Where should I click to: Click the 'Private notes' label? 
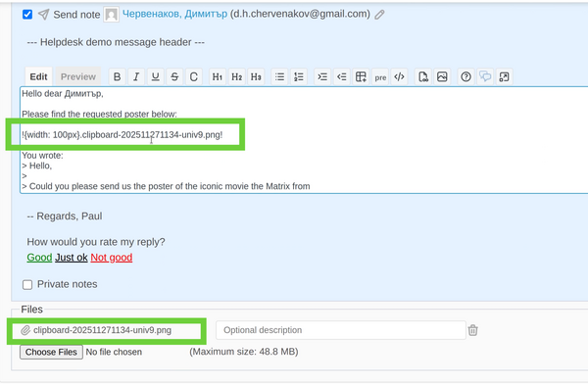click(67, 284)
